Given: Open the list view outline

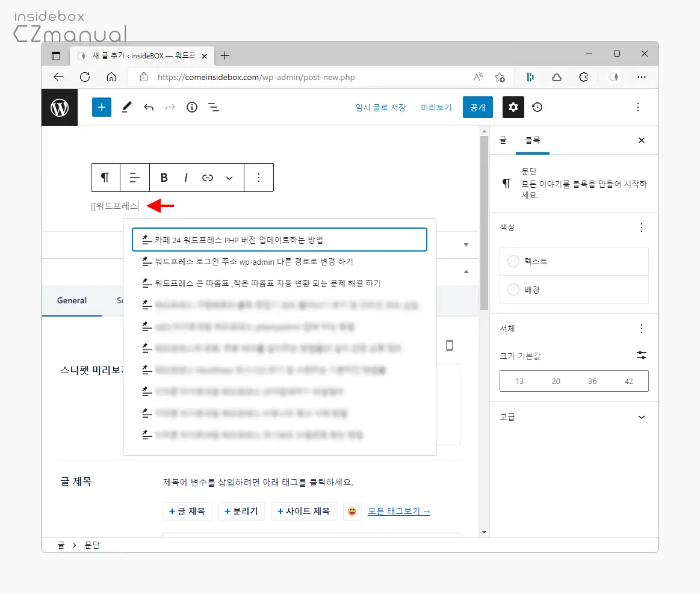Looking at the screenshot, I should (214, 107).
